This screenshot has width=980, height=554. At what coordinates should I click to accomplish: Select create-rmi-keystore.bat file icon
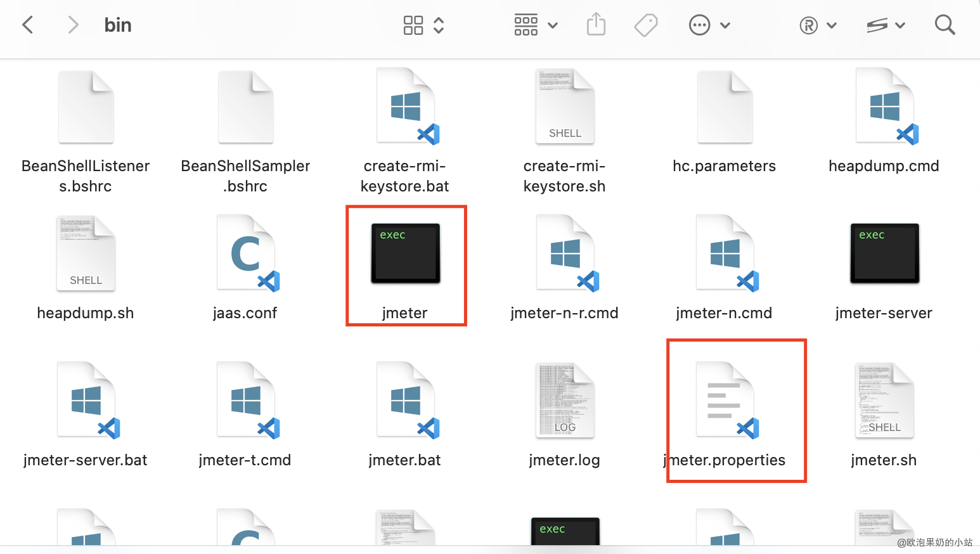tap(408, 106)
